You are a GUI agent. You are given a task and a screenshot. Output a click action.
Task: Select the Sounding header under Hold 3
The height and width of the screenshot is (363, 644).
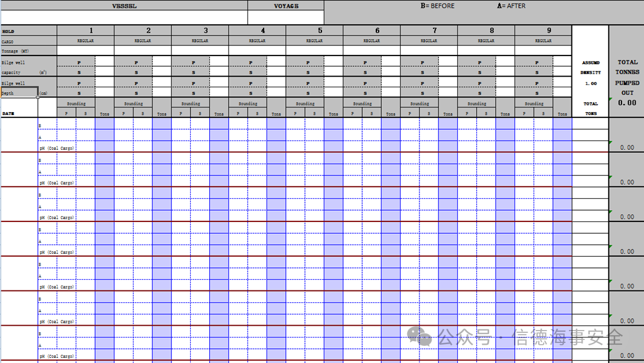tap(190, 103)
